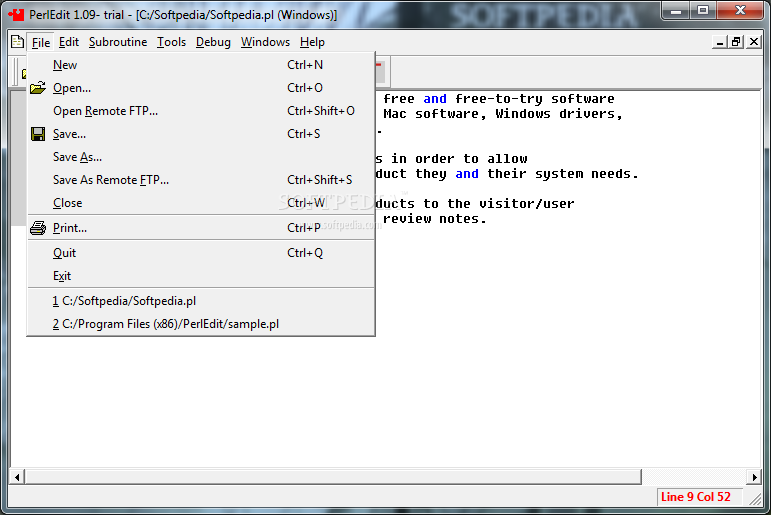771x515 pixels.
Task: Click 'system needs.' text in editor
Action: pyautogui.click(x=587, y=174)
